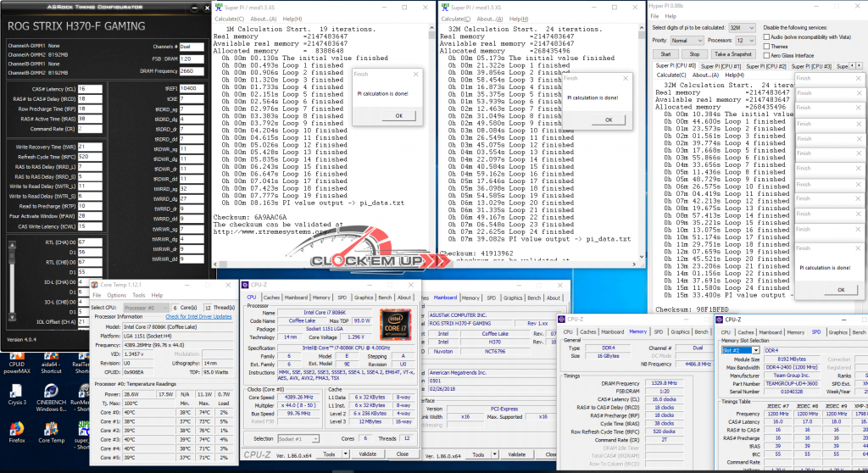Open the pi digits 32M dropdown
This screenshot has height=473, width=868.
743,27
